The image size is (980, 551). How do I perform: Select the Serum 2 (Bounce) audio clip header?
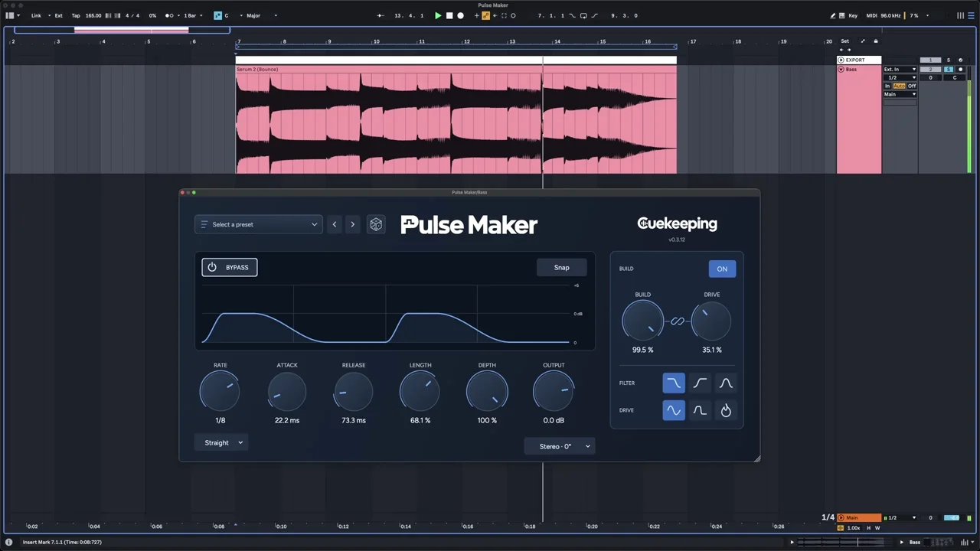coord(456,70)
